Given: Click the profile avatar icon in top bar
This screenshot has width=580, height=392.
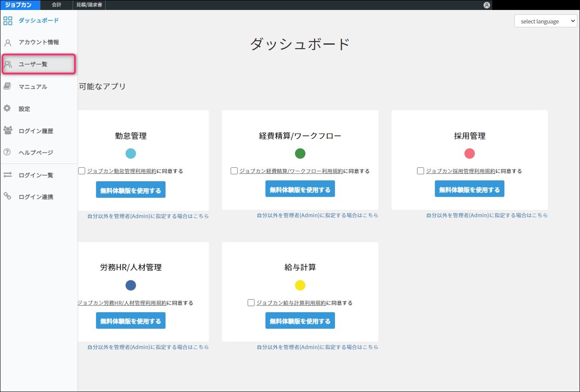Looking at the screenshot, I should 486,5.
